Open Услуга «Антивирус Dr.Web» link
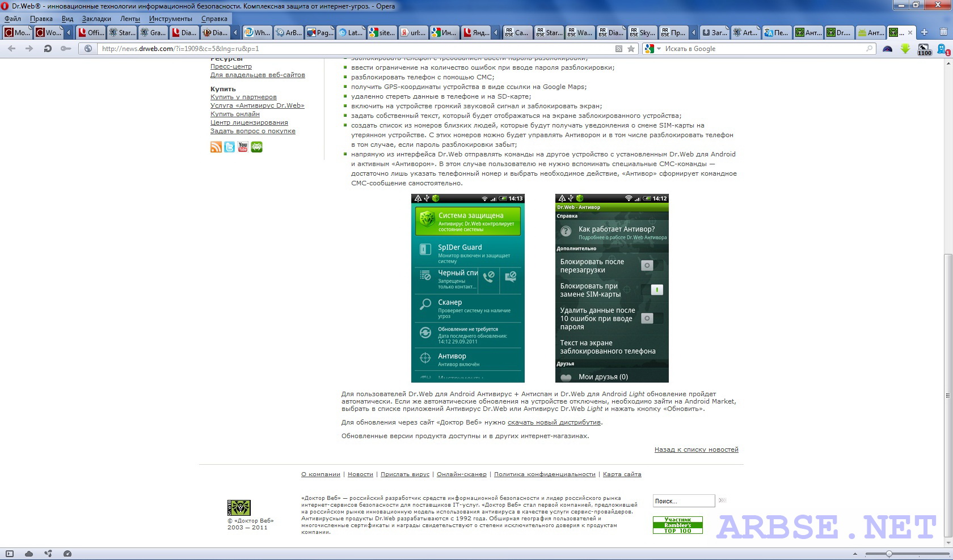Viewport: 953px width, 560px height. point(258,105)
